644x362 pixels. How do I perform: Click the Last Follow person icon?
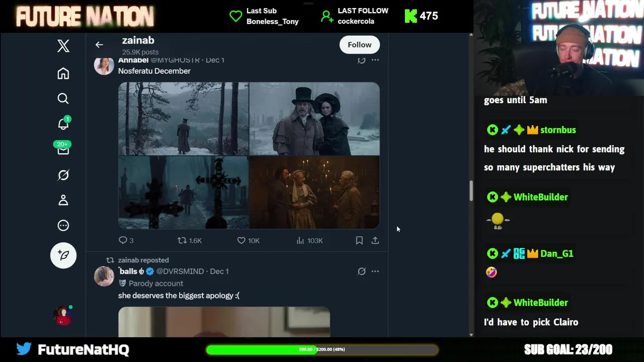click(x=327, y=16)
